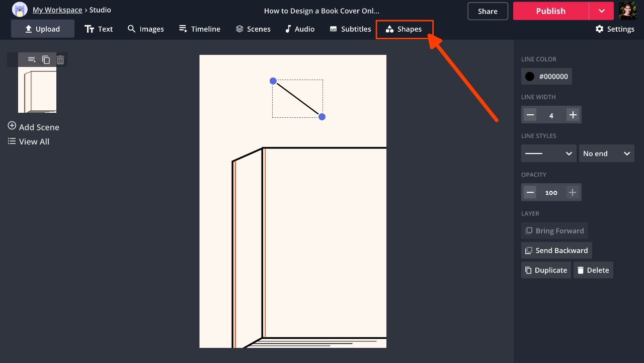Click the Share button

[x=487, y=11]
